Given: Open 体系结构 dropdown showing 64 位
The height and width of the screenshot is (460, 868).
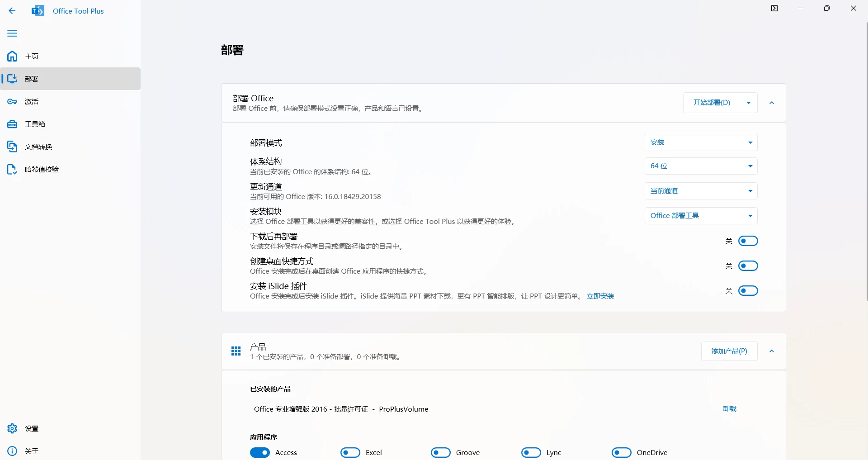Looking at the screenshot, I should (701, 166).
